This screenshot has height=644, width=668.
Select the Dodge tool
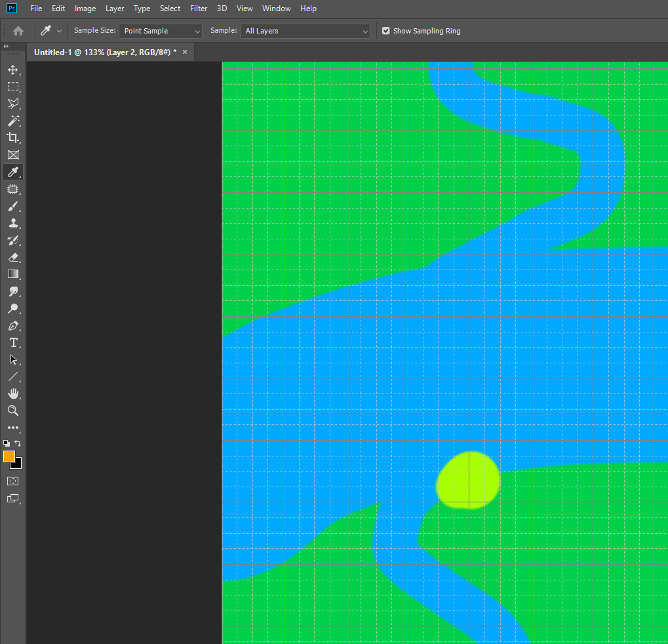pyautogui.click(x=12, y=309)
